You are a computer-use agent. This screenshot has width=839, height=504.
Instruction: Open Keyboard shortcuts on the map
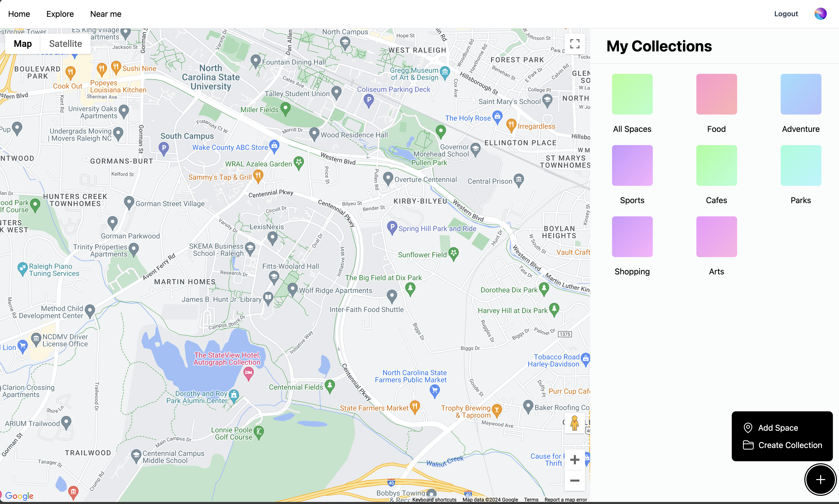(x=434, y=500)
